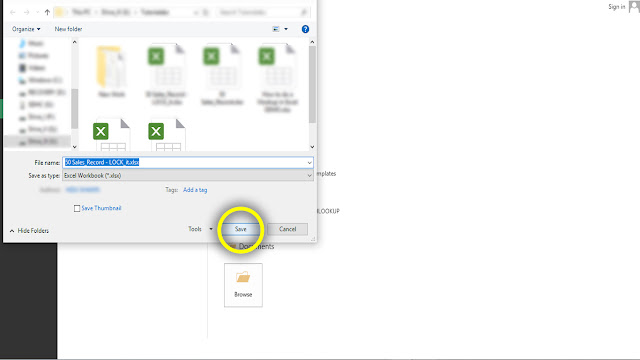
Task: Refresh the folder via address bar button
Action: tap(205, 12)
